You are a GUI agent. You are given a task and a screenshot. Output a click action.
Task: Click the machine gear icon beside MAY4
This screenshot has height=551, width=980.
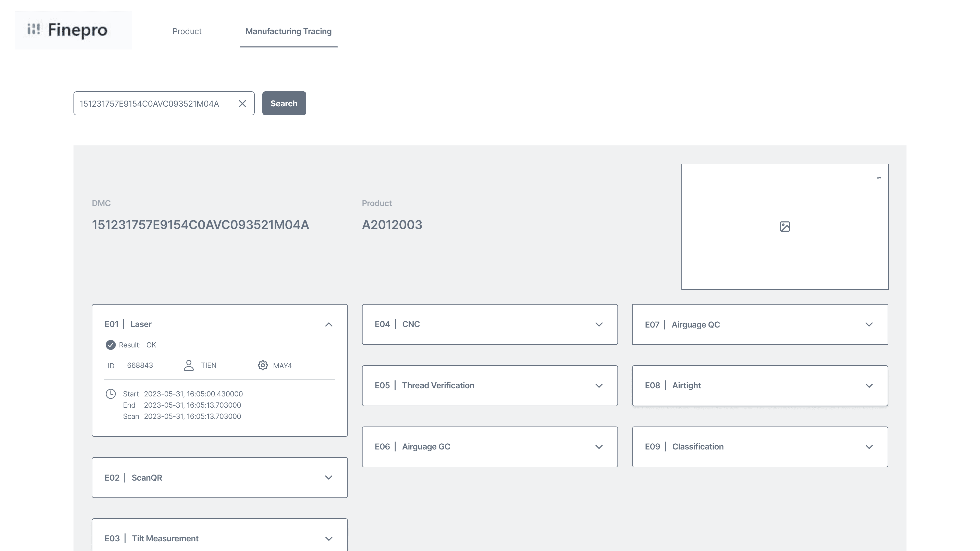pyautogui.click(x=263, y=366)
